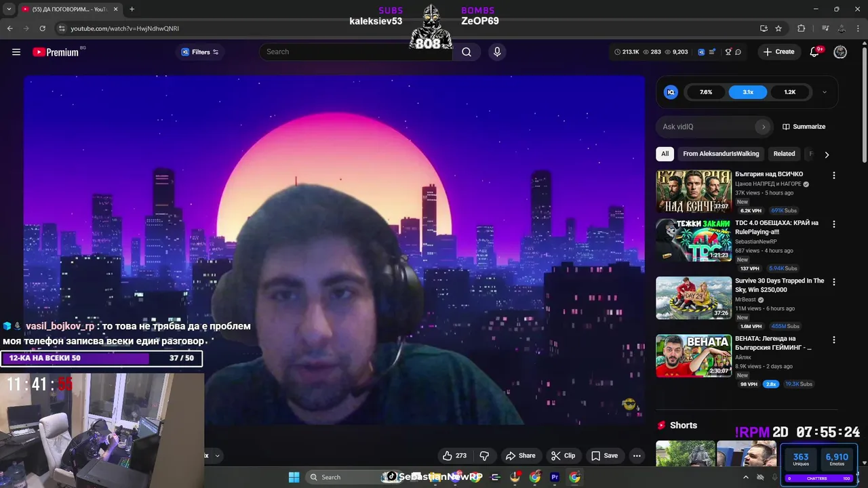Go to YouTube Premium home logo

tap(56, 52)
